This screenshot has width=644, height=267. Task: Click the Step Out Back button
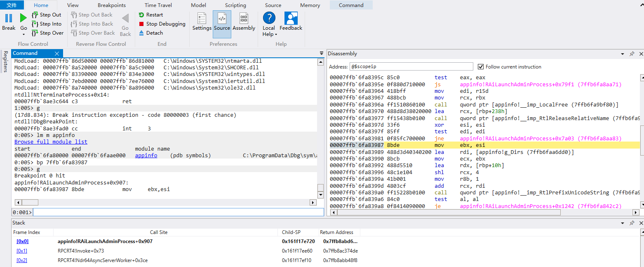point(92,15)
